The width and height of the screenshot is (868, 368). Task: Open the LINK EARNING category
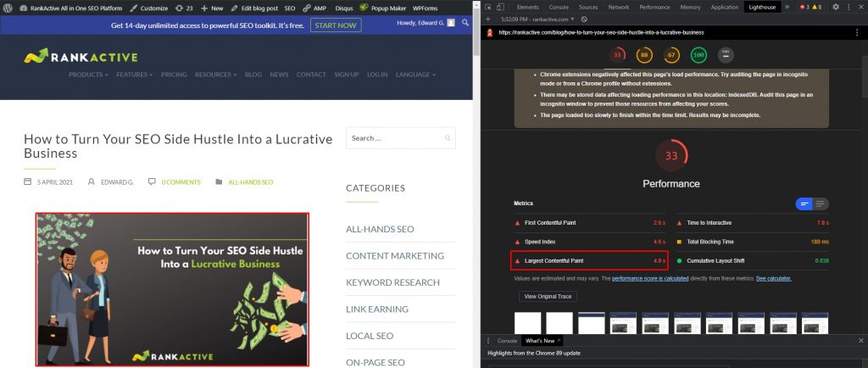click(377, 309)
